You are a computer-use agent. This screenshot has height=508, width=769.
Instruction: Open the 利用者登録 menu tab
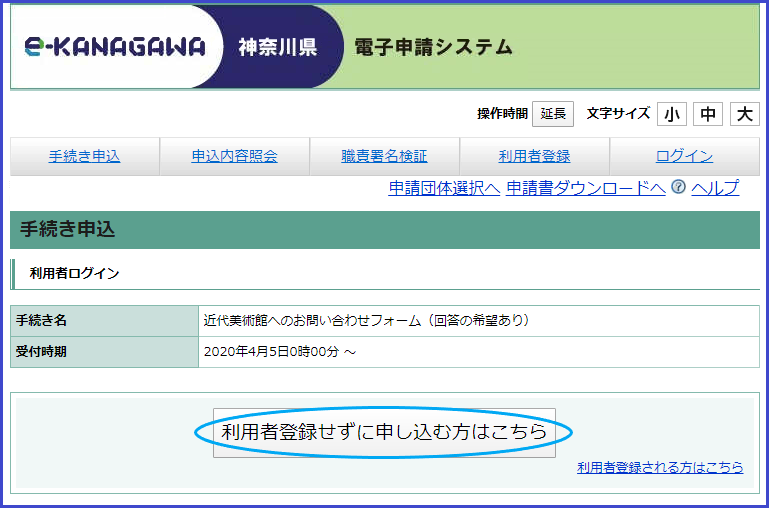[x=535, y=156]
